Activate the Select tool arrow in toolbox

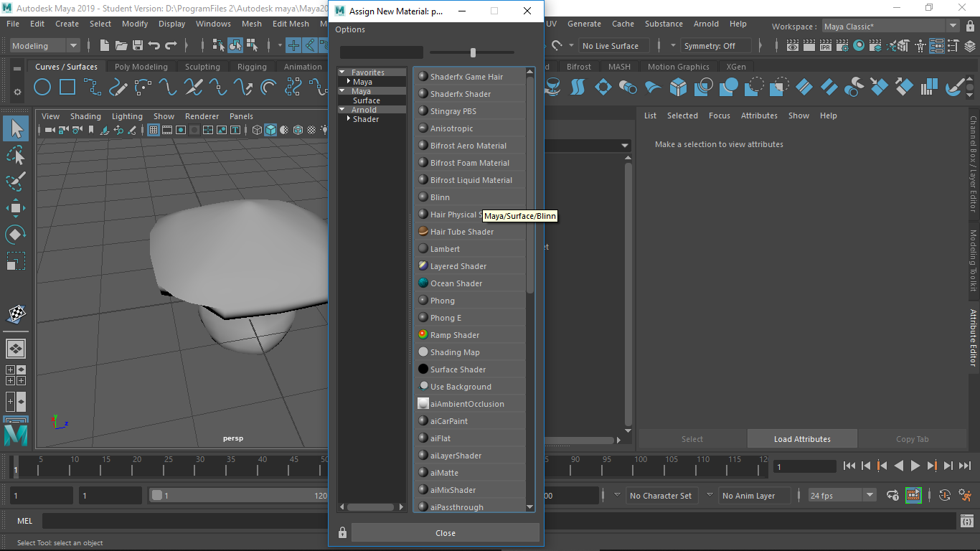16,128
